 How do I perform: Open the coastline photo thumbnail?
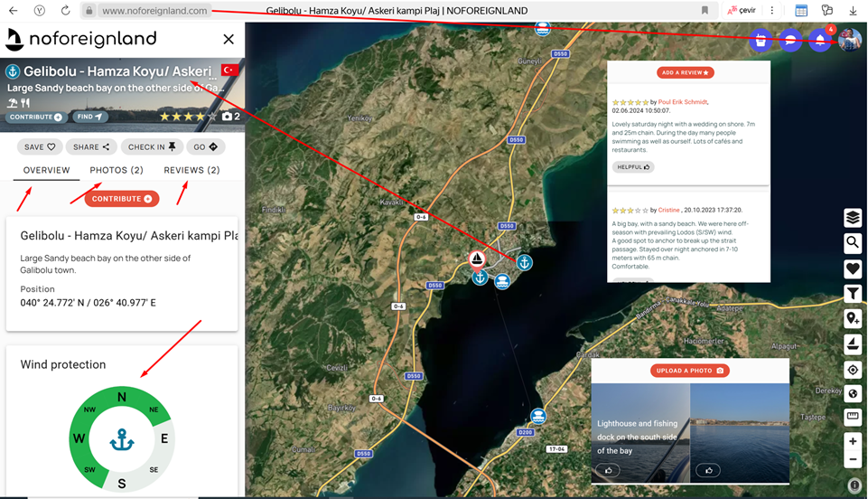click(740, 432)
